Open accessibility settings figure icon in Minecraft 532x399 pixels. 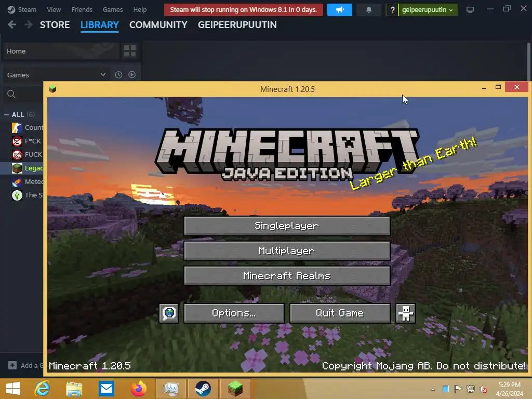coord(406,313)
